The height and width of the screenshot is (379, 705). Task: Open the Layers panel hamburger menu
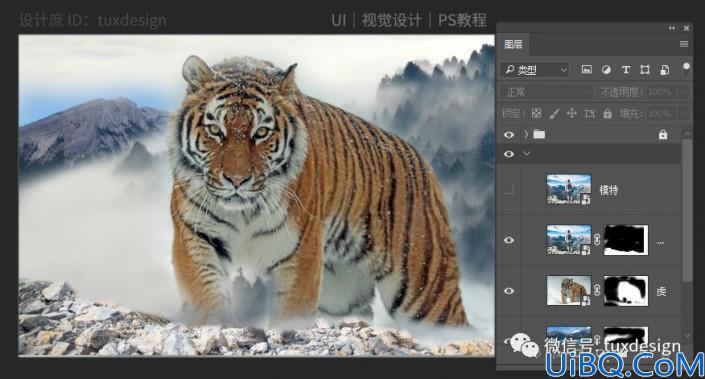684,44
